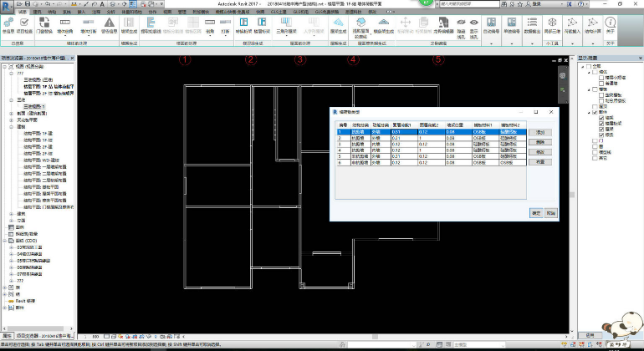
Task: Select row 6 in the dialog table
Action: pyautogui.click(x=431, y=163)
